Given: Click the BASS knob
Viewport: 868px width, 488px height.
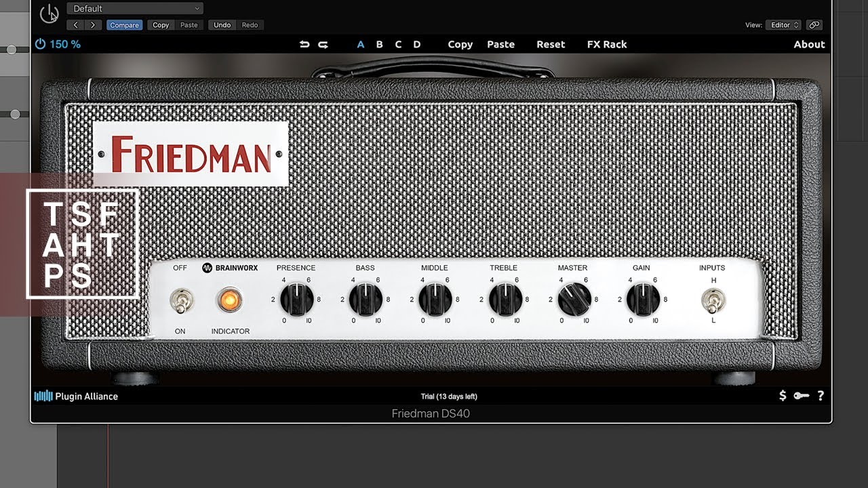Looking at the screenshot, I should point(366,299).
